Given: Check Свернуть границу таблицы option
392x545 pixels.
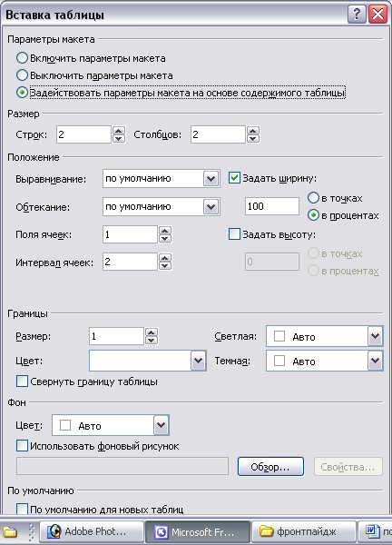Looking at the screenshot, I should [22, 381].
